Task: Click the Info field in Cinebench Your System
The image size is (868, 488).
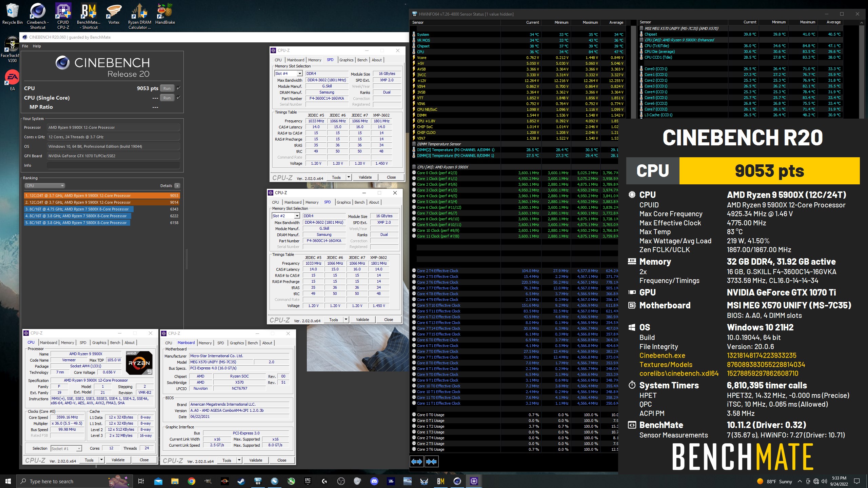Action: pos(113,165)
